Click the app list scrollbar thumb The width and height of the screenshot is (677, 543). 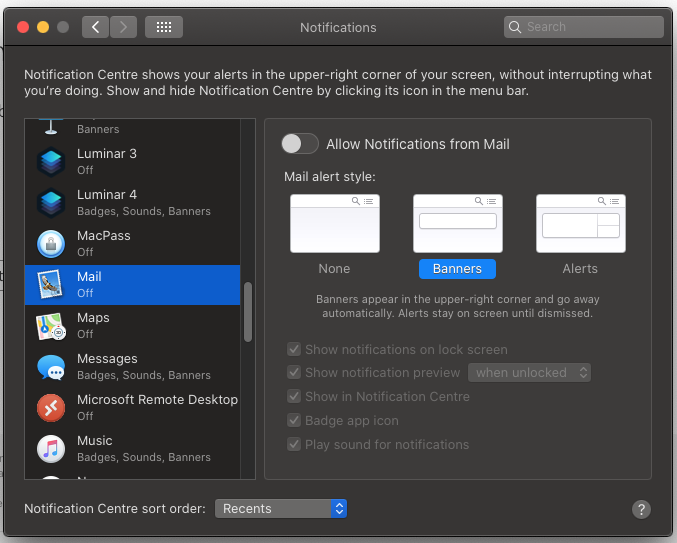(248, 312)
